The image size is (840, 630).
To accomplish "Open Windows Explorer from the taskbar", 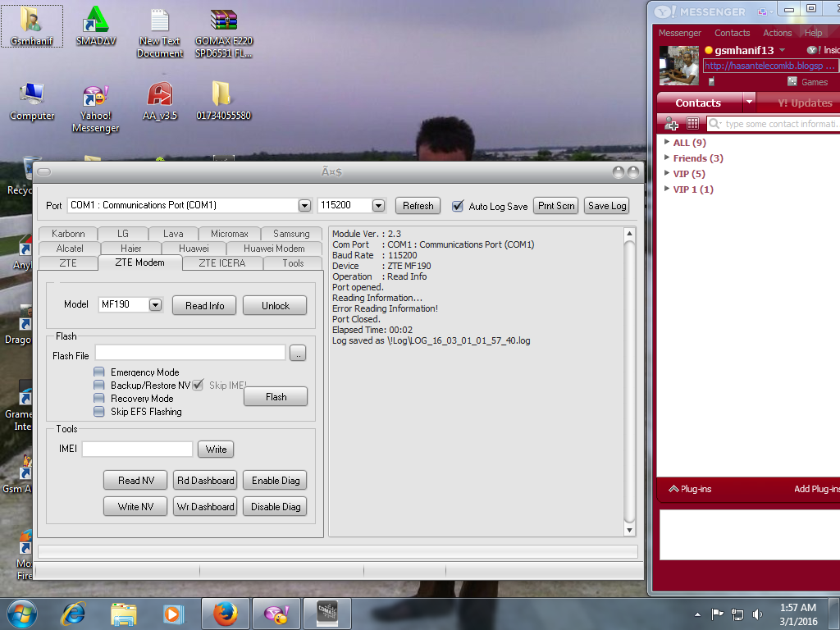I will coord(123,614).
